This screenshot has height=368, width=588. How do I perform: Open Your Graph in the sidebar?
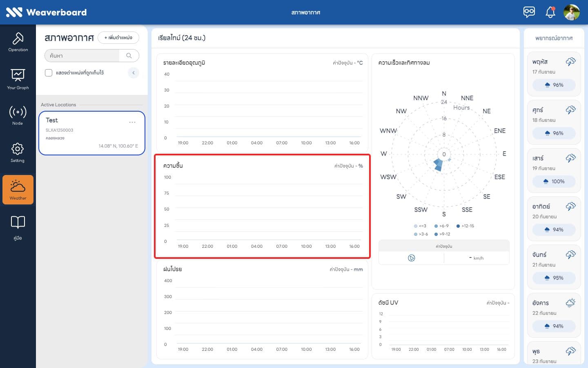point(18,79)
